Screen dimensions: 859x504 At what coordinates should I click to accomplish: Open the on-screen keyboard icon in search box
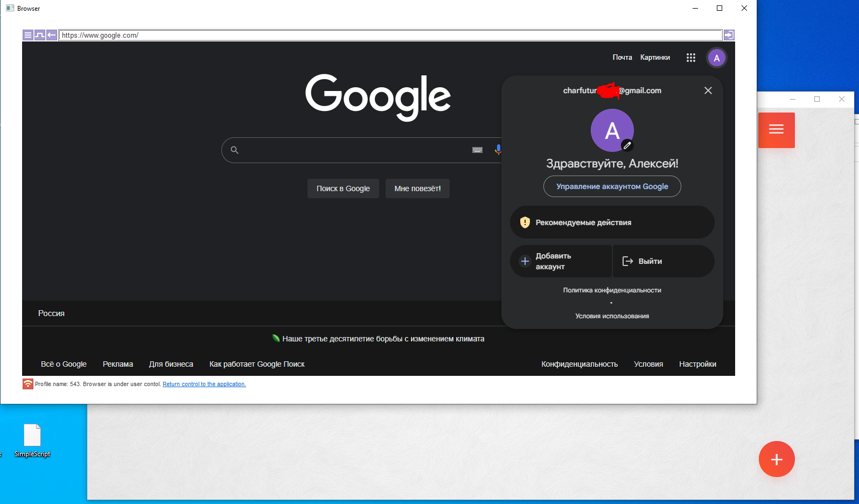[x=477, y=150]
